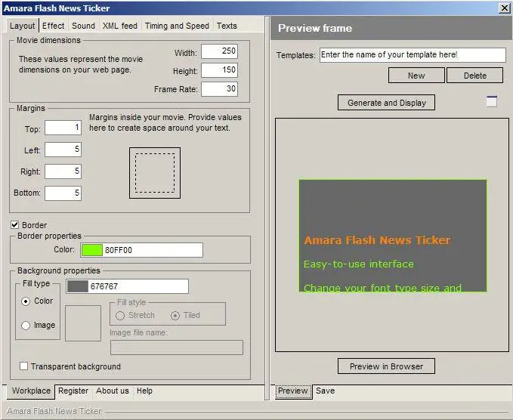Select the Preview tab in preview frame
Viewport: 513px width, 420px height.
coord(293,391)
